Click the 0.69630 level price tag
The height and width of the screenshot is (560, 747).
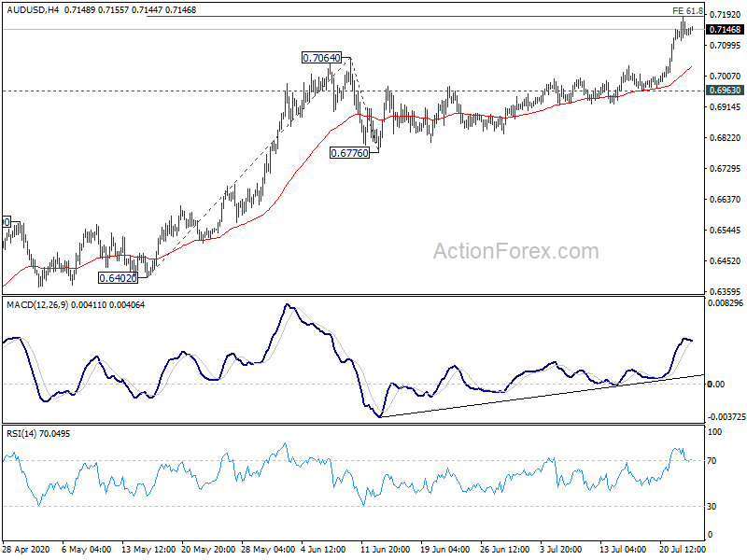coord(725,91)
